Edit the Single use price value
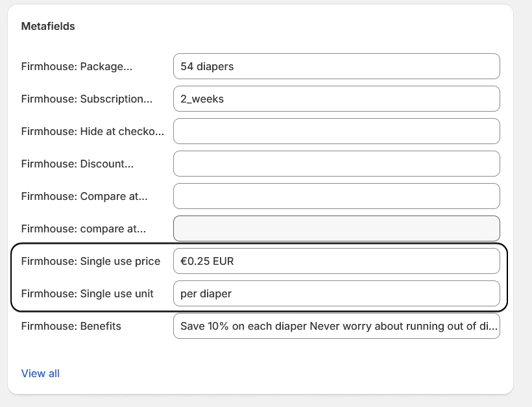The height and width of the screenshot is (407, 532). tap(336, 260)
